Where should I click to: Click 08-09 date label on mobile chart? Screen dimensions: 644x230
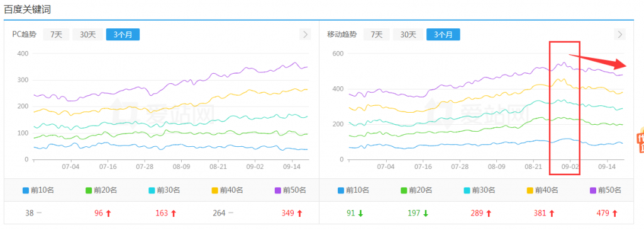pyautogui.click(x=496, y=167)
